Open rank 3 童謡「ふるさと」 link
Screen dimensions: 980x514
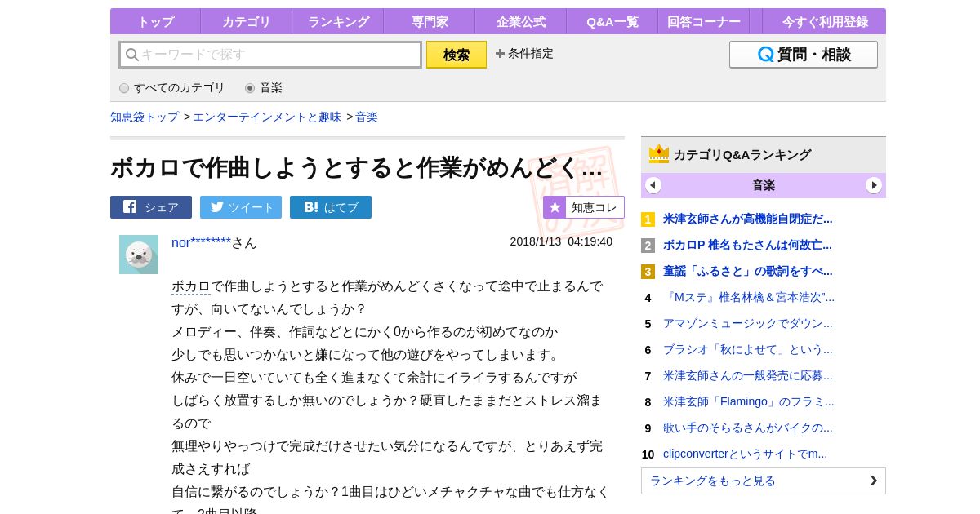(x=748, y=271)
